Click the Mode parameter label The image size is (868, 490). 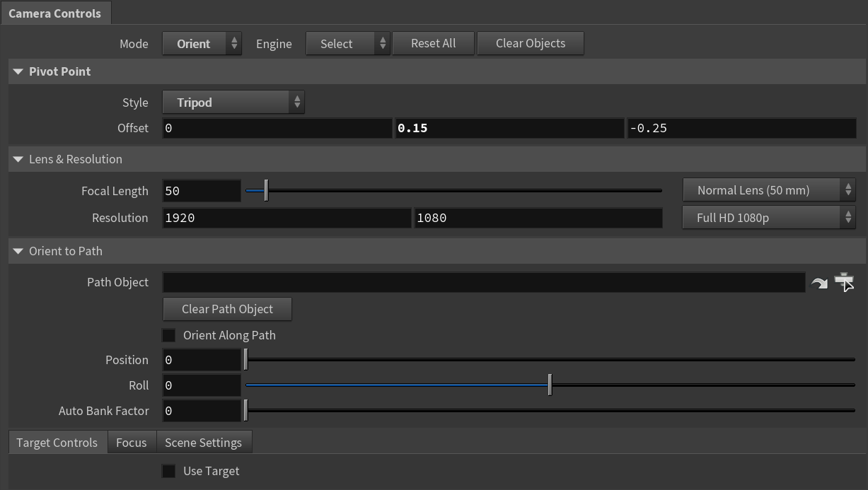(x=134, y=44)
